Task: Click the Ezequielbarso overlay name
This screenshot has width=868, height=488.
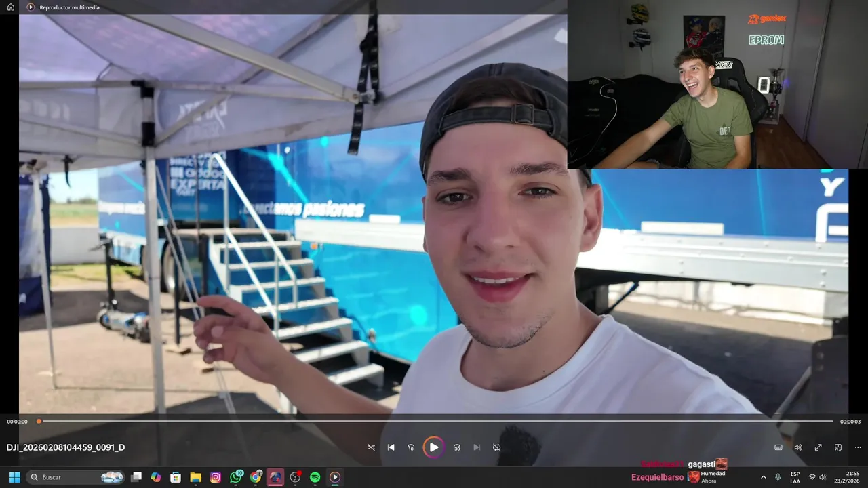Action: (x=657, y=477)
